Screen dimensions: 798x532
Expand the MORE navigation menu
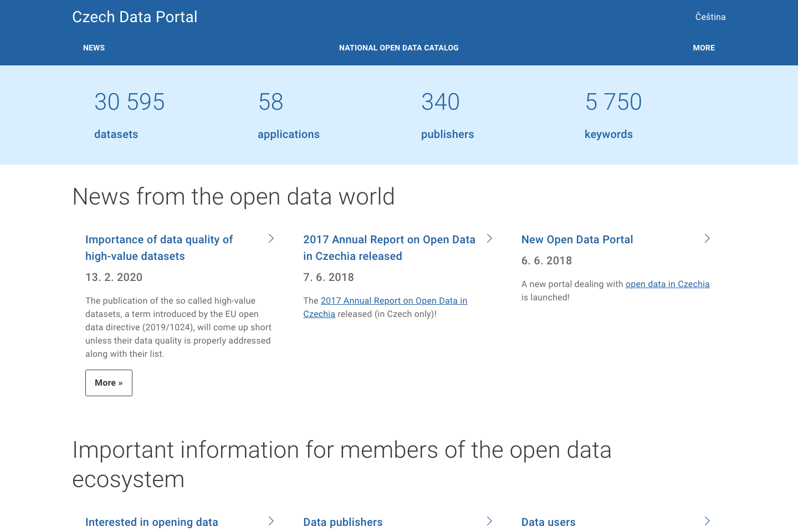pos(704,48)
